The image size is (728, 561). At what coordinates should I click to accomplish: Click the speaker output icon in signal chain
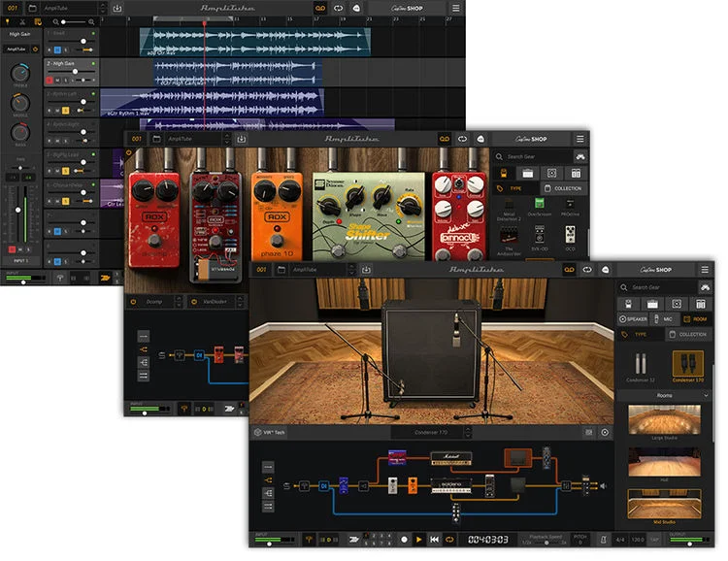[603, 485]
